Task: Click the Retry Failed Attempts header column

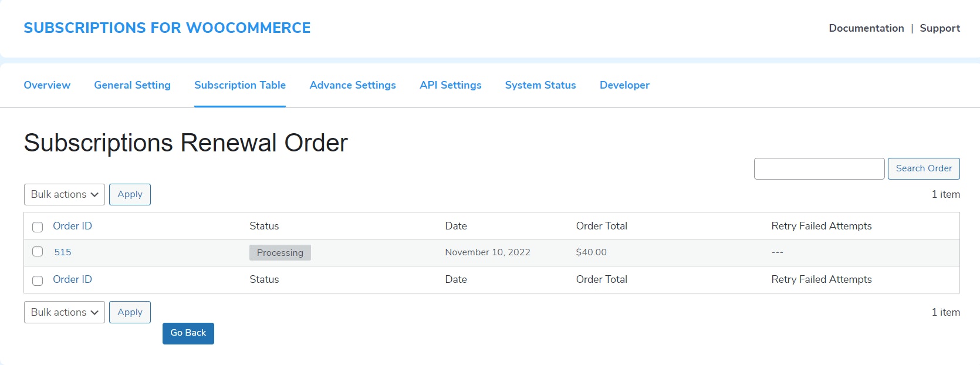Action: click(822, 226)
